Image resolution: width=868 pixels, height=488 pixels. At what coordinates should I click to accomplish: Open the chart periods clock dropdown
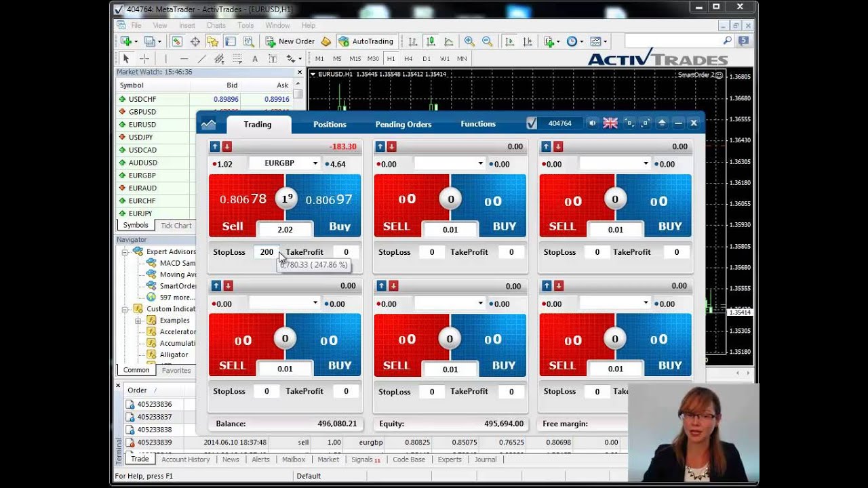[581, 41]
